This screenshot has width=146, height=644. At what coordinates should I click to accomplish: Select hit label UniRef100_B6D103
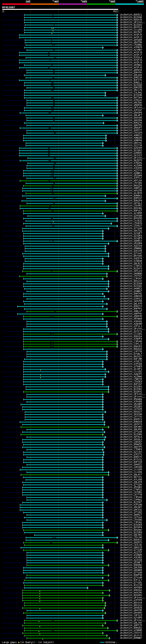coord(131,349)
